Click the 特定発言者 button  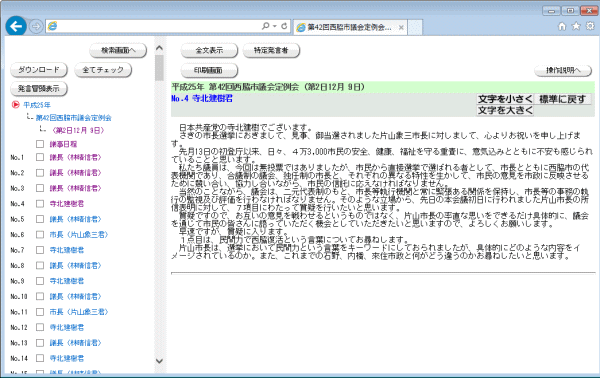click(x=271, y=51)
